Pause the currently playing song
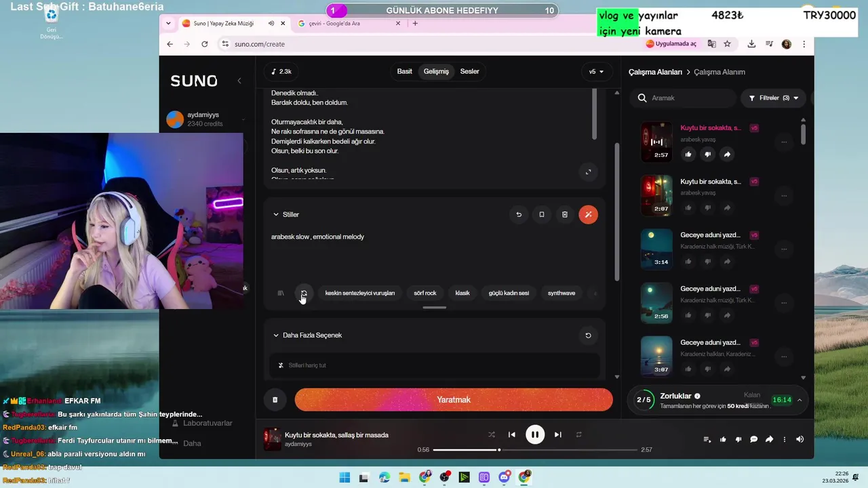The height and width of the screenshot is (488, 868). [535, 434]
